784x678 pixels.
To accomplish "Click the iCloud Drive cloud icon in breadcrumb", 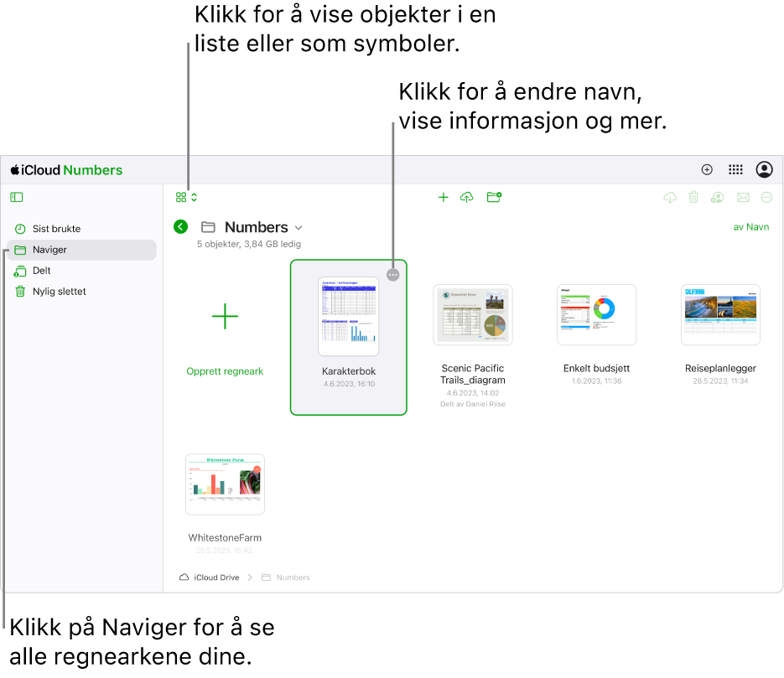I will tap(184, 577).
